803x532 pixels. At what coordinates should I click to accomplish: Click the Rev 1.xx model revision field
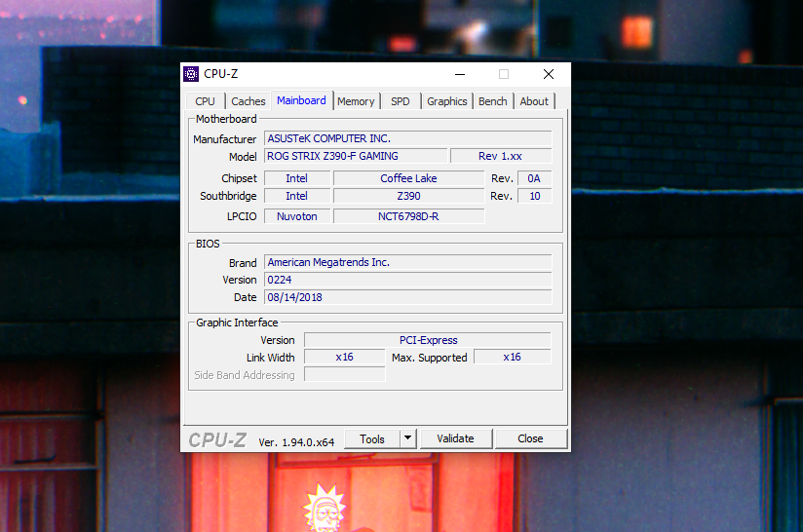(x=501, y=156)
